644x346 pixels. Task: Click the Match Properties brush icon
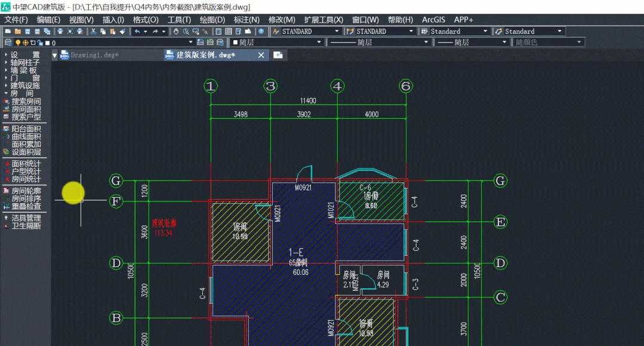(x=122, y=31)
